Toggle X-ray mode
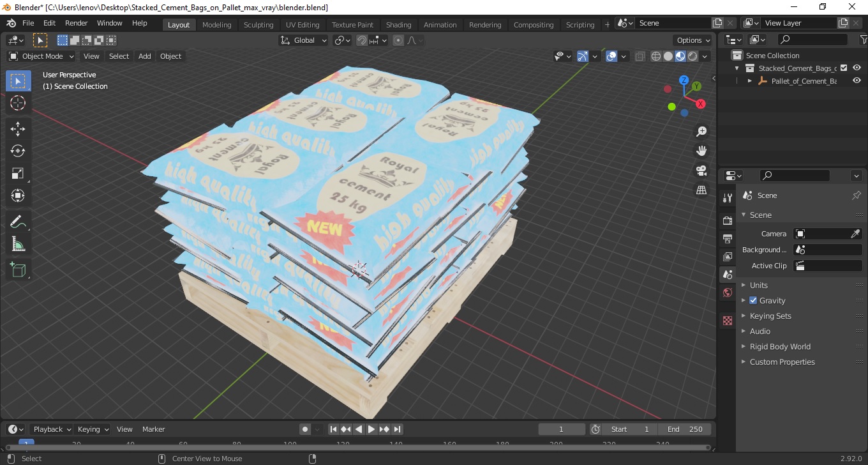The width and height of the screenshot is (868, 465). click(640, 56)
